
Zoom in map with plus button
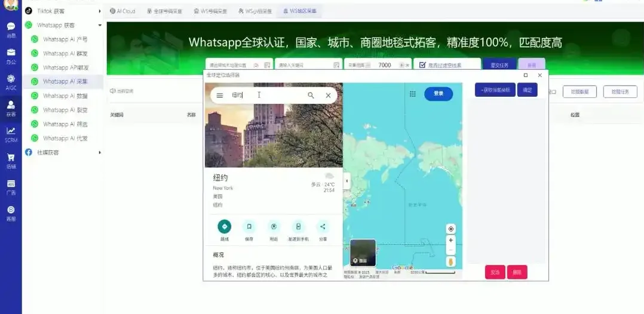(x=451, y=241)
